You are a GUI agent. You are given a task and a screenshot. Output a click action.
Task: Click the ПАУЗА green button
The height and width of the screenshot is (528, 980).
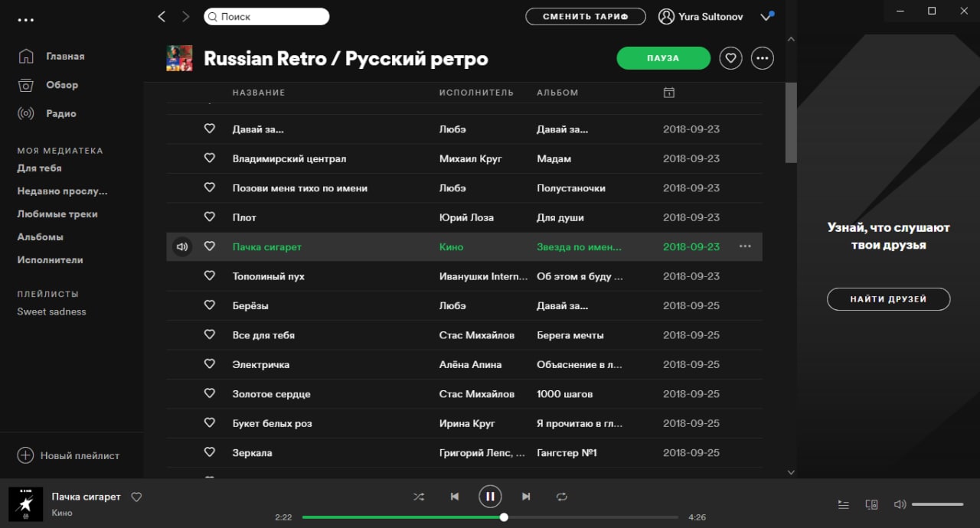(663, 58)
